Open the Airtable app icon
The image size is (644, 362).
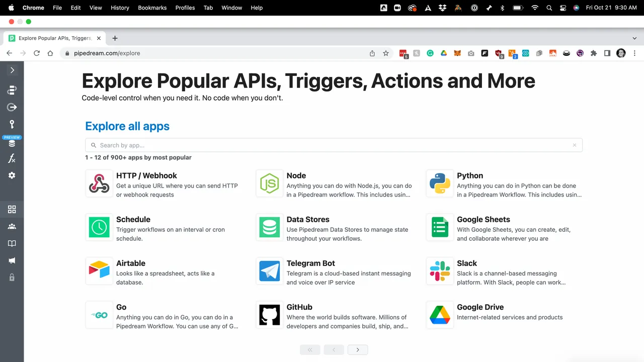[99, 271]
